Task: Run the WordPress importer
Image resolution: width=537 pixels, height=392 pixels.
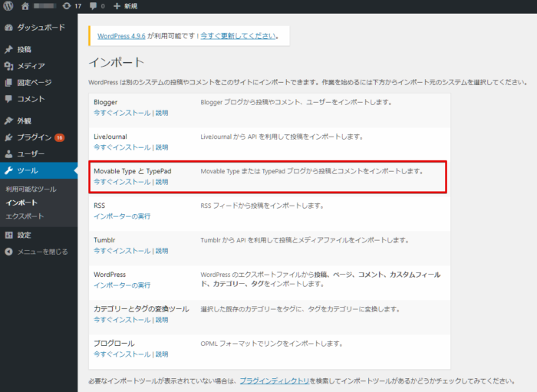Action: click(x=122, y=285)
